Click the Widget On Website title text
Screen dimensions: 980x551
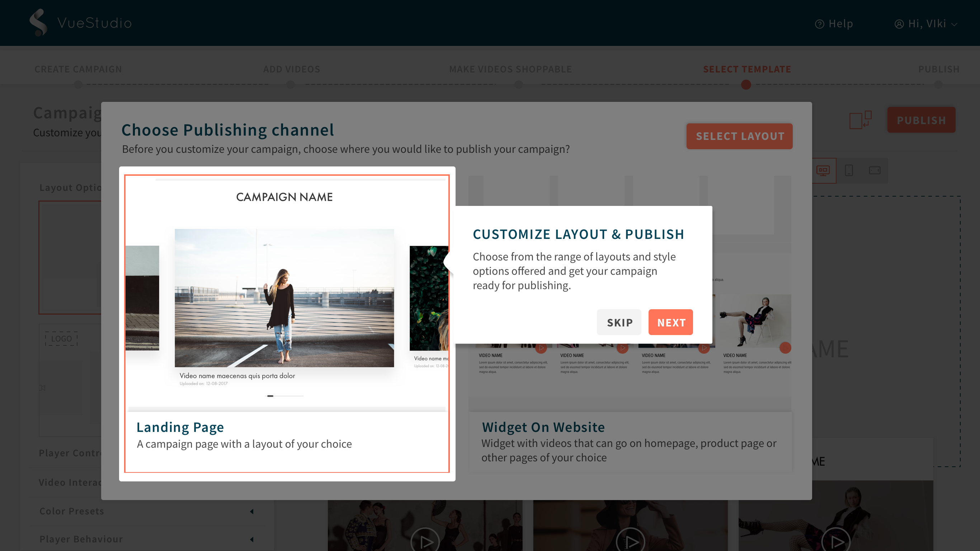543,427
